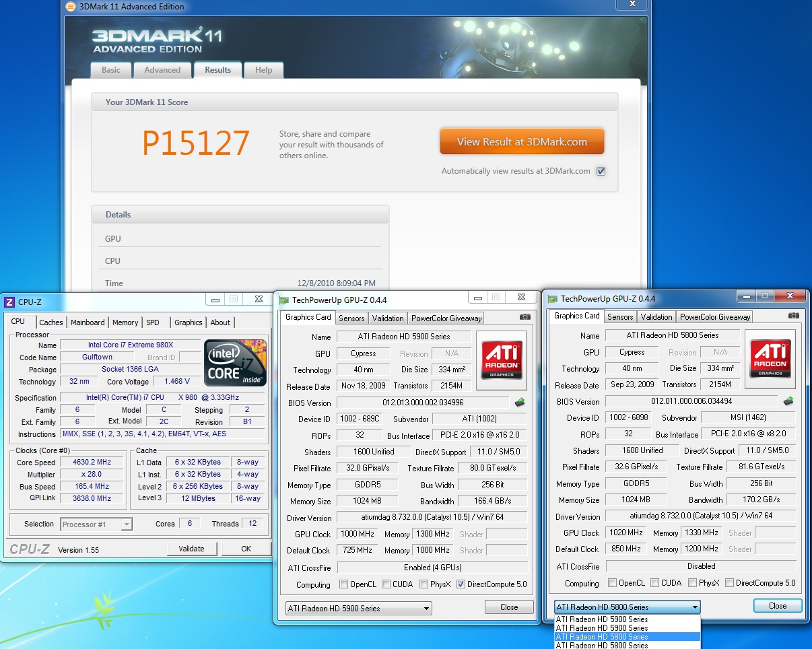Image resolution: width=812 pixels, height=649 pixels.
Task: Open the About tab in CPU-Z
Action: [x=220, y=322]
